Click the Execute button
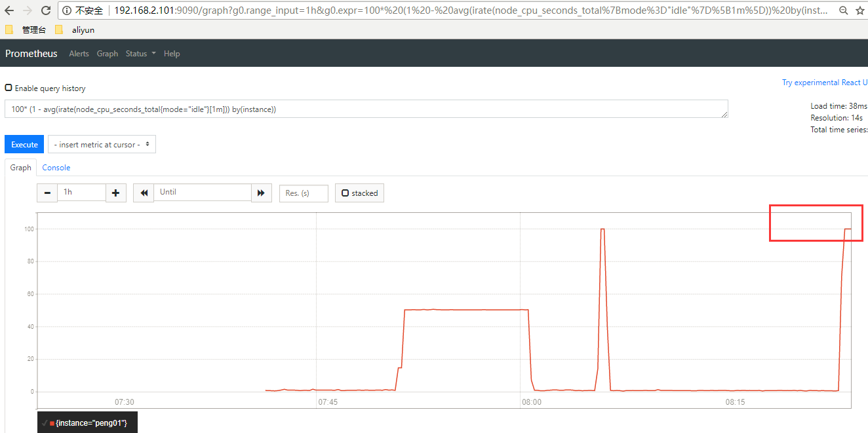The image size is (868, 433). [24, 144]
